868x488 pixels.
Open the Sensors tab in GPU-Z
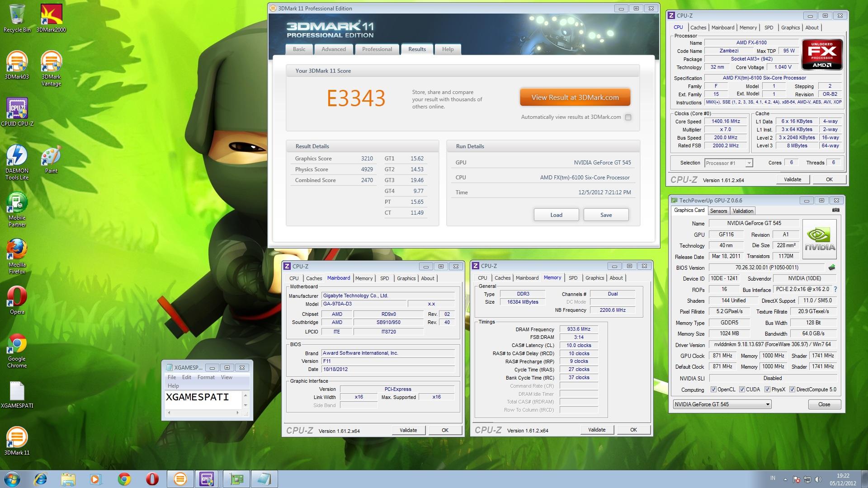click(718, 211)
